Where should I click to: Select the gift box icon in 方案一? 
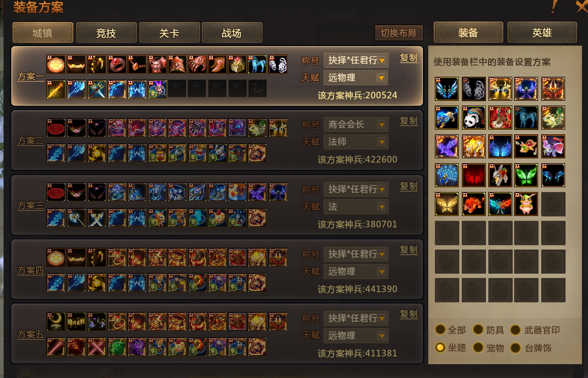[237, 64]
